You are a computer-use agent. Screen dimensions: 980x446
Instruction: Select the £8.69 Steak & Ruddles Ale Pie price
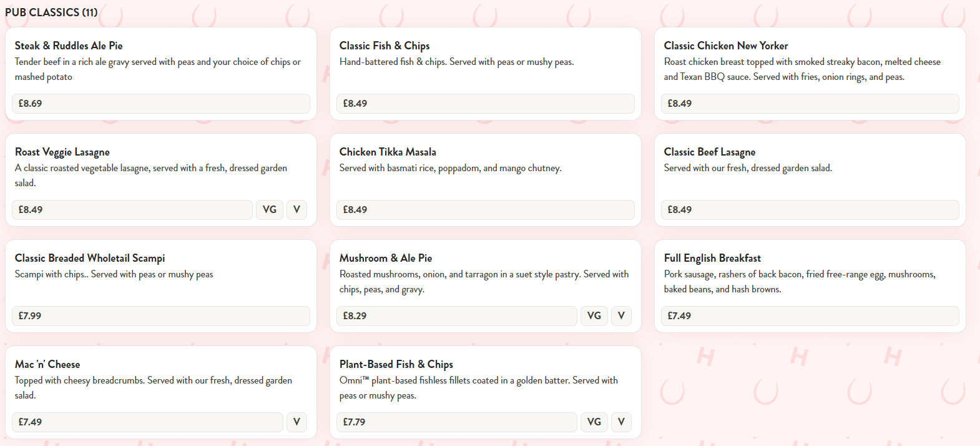pyautogui.click(x=161, y=104)
